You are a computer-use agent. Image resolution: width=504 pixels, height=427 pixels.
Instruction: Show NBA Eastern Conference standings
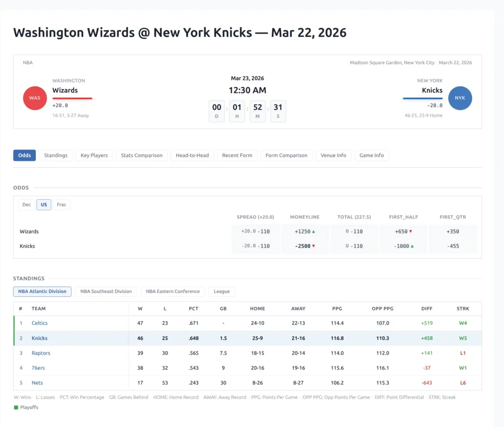pos(173,291)
